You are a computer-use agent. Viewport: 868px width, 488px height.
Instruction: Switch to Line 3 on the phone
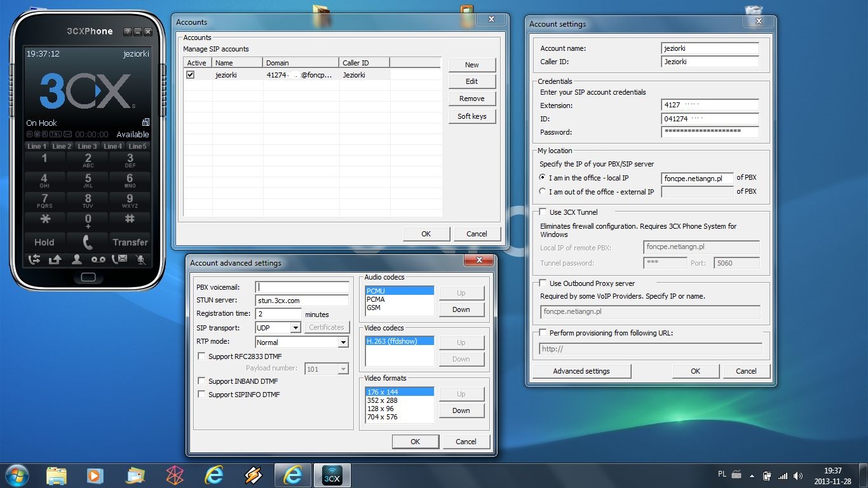click(88, 146)
